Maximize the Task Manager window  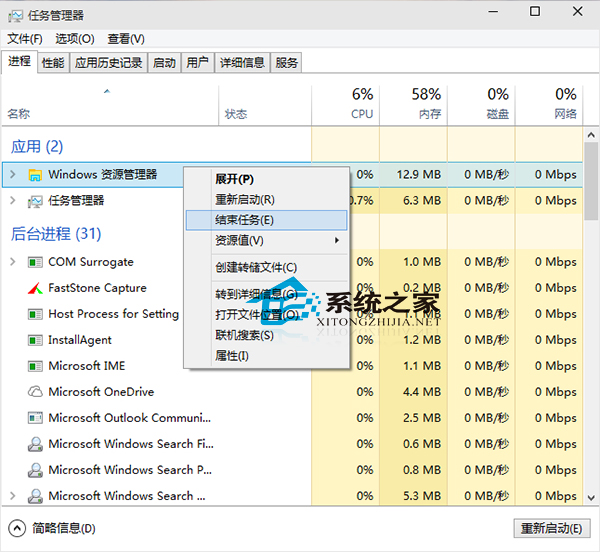click(535, 11)
